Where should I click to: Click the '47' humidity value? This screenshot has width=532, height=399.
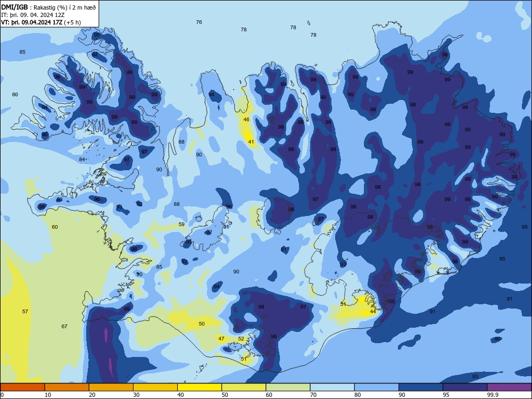point(221,338)
